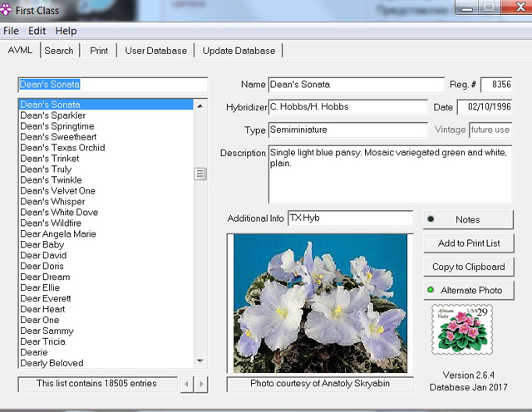Viewport: 532px width, 412px height.
Task: Open the Edit menu
Action: click(37, 31)
